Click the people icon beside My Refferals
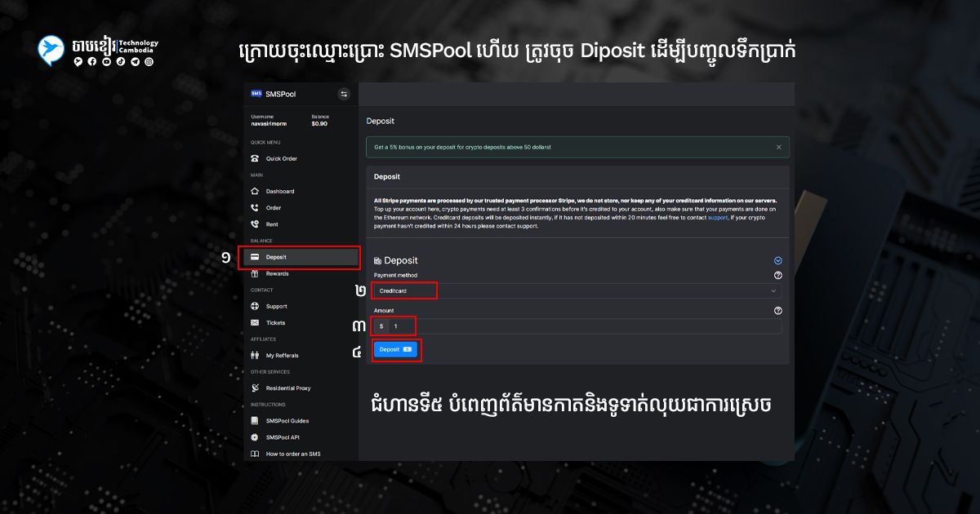 (256, 356)
